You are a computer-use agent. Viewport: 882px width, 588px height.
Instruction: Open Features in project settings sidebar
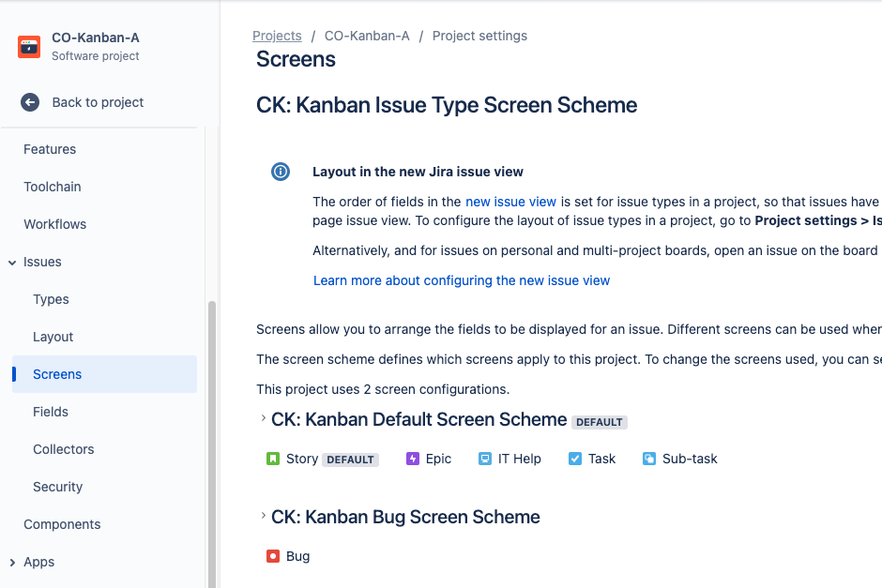point(50,149)
